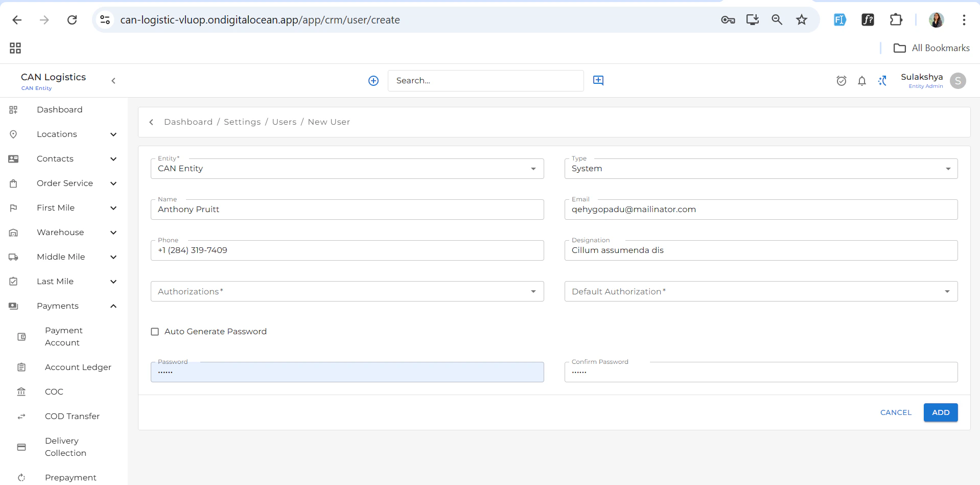Click the Delivery Collection card icon
The height and width of the screenshot is (485, 980).
[x=21, y=447]
